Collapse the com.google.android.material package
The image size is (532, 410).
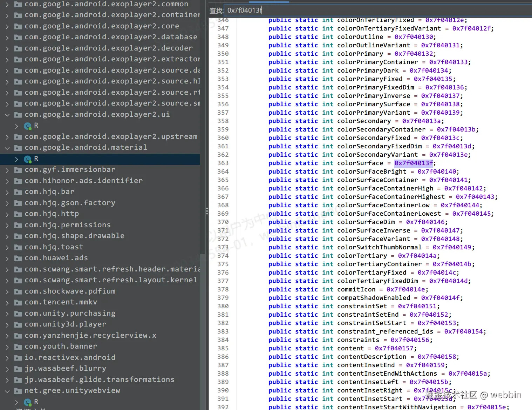pyautogui.click(x=7, y=148)
